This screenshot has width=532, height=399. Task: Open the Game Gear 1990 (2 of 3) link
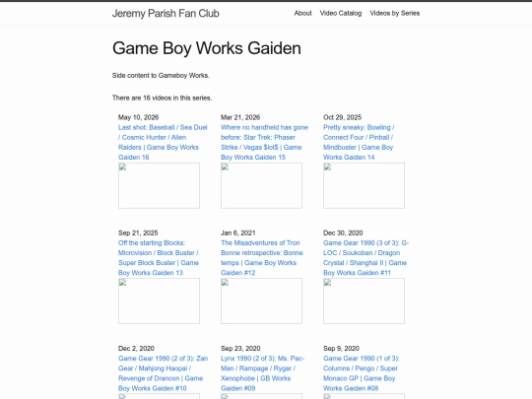tap(163, 373)
